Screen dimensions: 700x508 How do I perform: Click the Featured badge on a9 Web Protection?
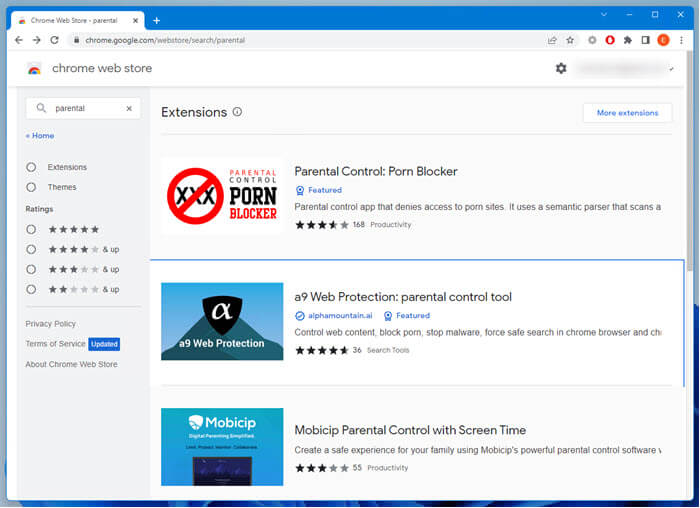(407, 316)
